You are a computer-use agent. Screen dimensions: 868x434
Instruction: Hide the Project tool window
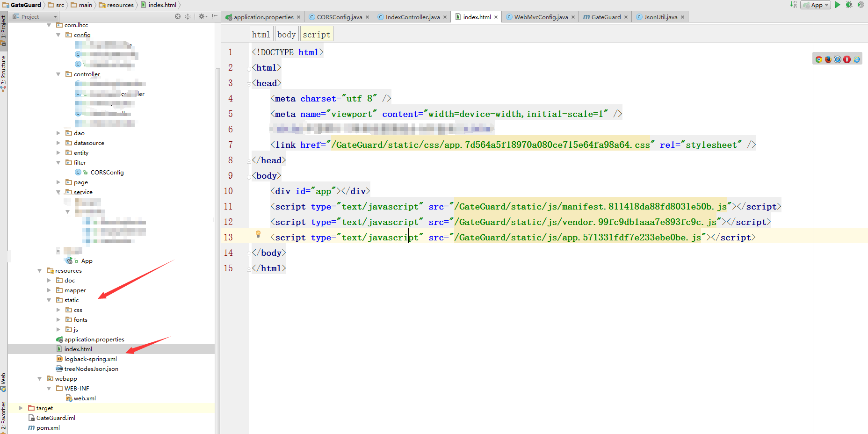point(214,16)
